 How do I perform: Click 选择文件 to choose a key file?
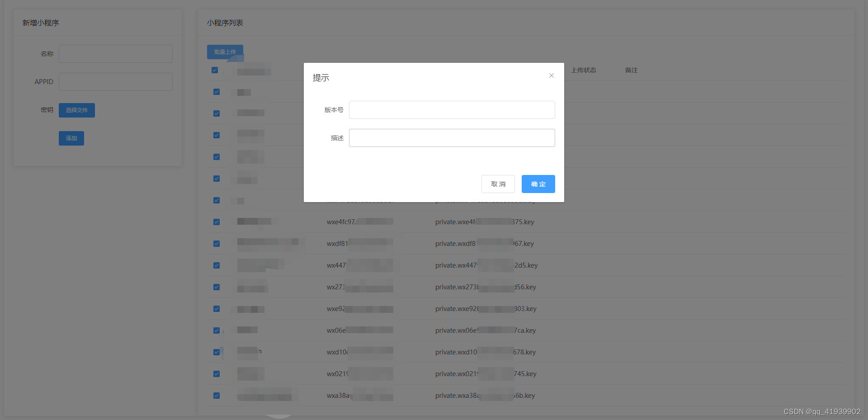pos(76,110)
